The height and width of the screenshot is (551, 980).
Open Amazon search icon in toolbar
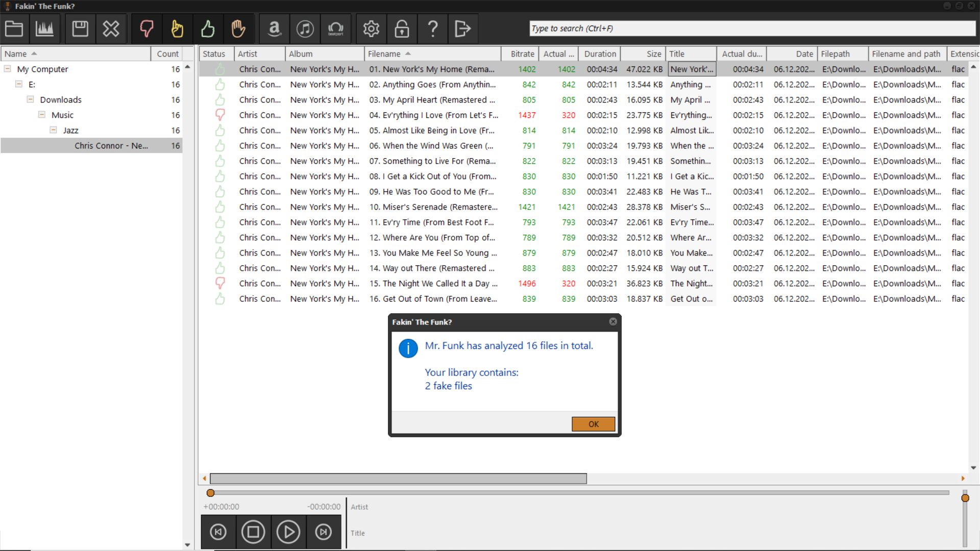(275, 29)
